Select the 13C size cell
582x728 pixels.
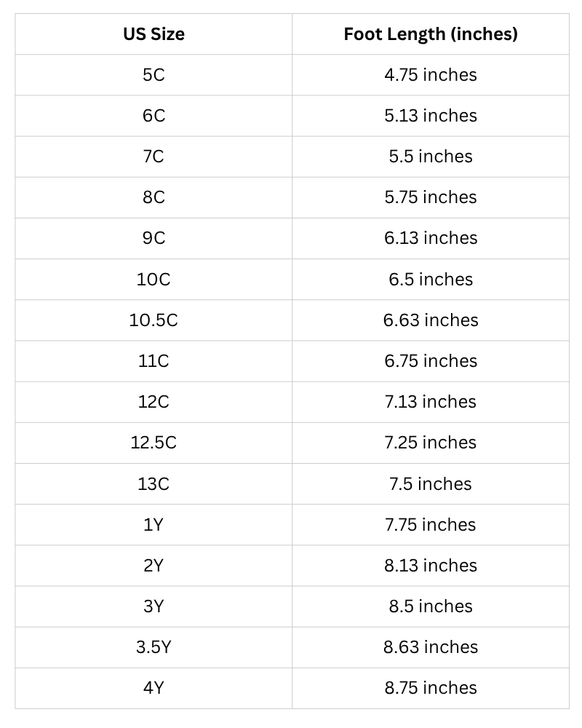154,483
